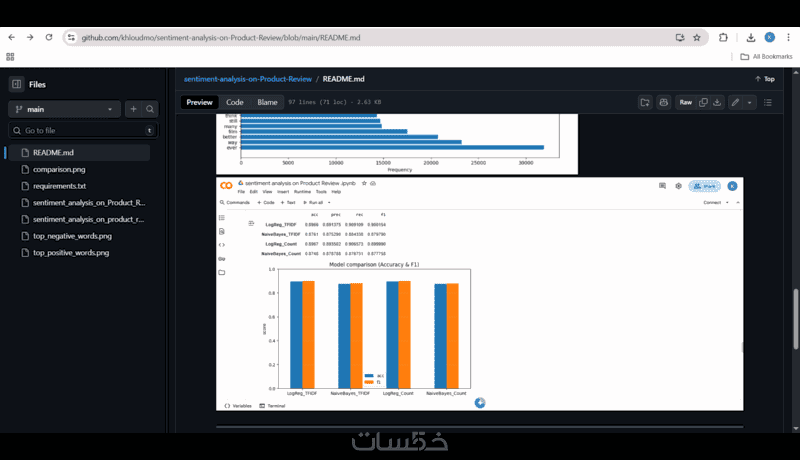
Task: Click the Raw button
Action: (x=686, y=103)
